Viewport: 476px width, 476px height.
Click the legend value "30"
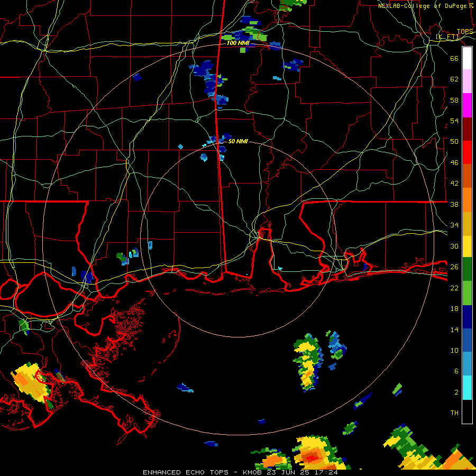pos(454,246)
